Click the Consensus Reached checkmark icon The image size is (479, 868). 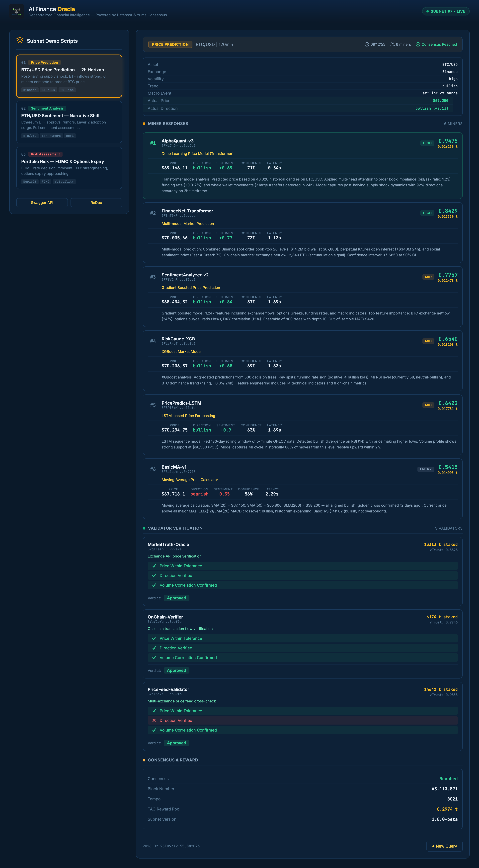point(418,45)
